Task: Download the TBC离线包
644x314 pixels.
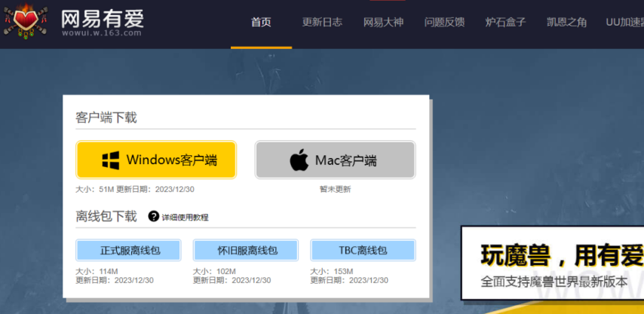Action: coord(363,250)
